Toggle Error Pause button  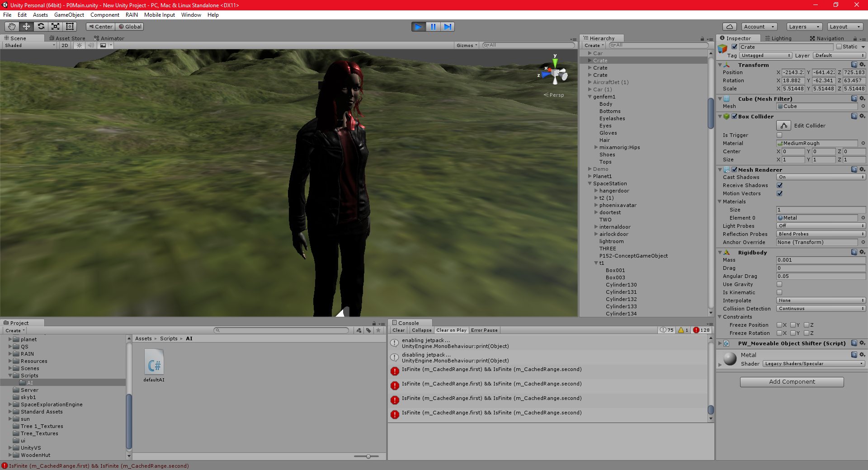click(484, 330)
